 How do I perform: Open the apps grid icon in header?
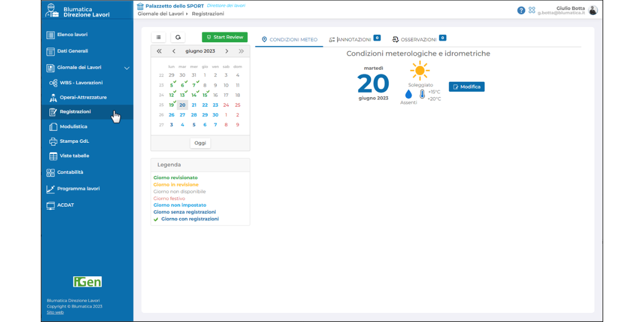pos(532,10)
